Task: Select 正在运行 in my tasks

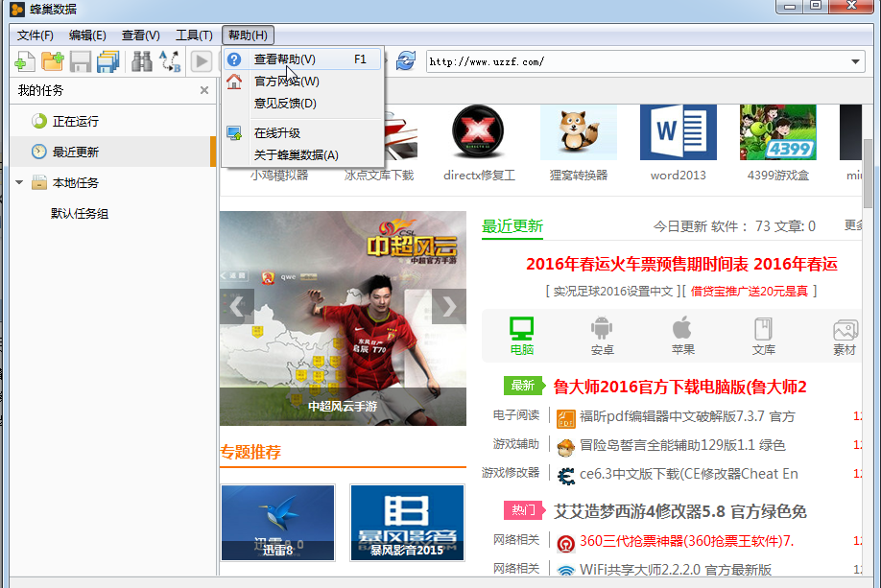Action: (x=112, y=121)
